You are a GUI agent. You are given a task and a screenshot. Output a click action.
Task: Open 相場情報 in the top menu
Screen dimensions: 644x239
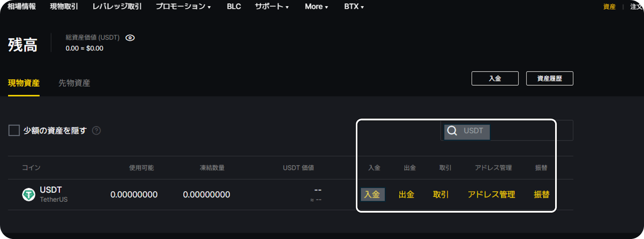(21, 6)
